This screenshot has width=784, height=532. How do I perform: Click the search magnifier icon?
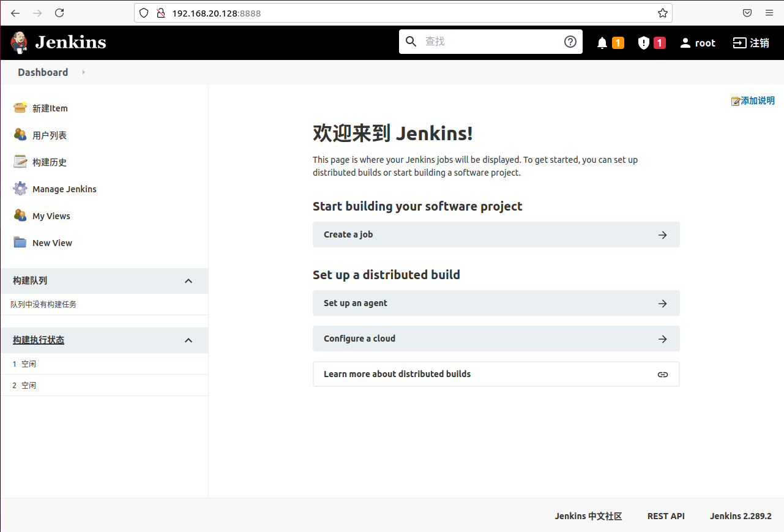(x=411, y=42)
